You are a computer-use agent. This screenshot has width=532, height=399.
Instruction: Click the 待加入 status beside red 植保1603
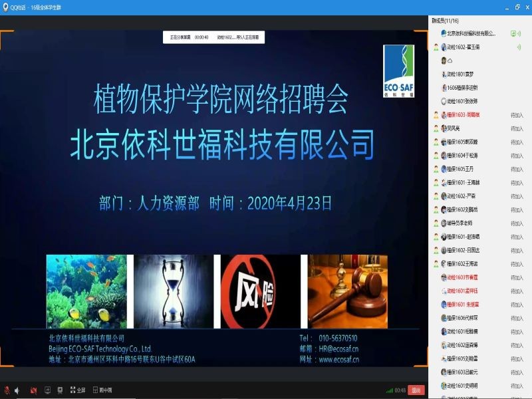pos(517,115)
